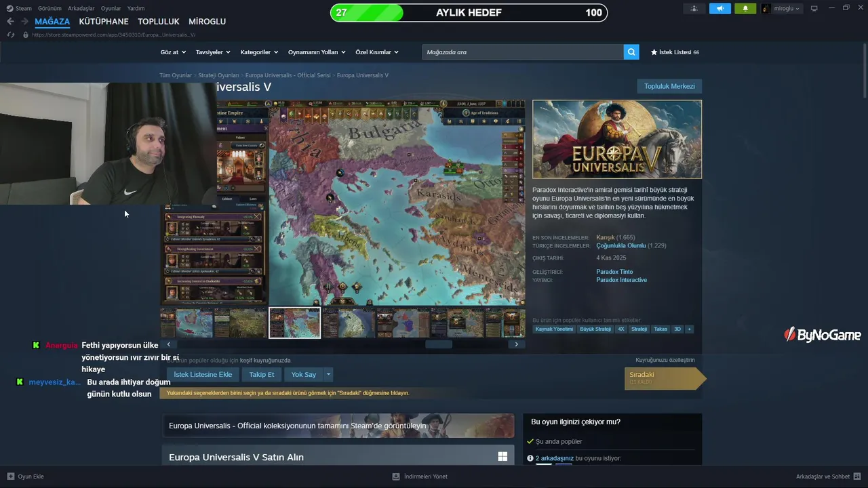Open the Görünüm menu
The image size is (868, 488).
tap(50, 8)
